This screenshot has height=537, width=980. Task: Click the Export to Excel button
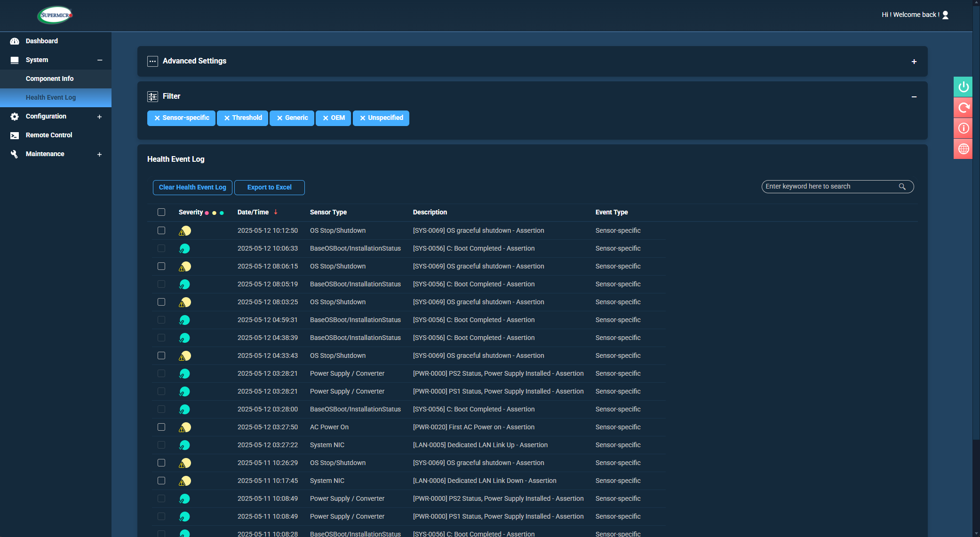coord(269,187)
